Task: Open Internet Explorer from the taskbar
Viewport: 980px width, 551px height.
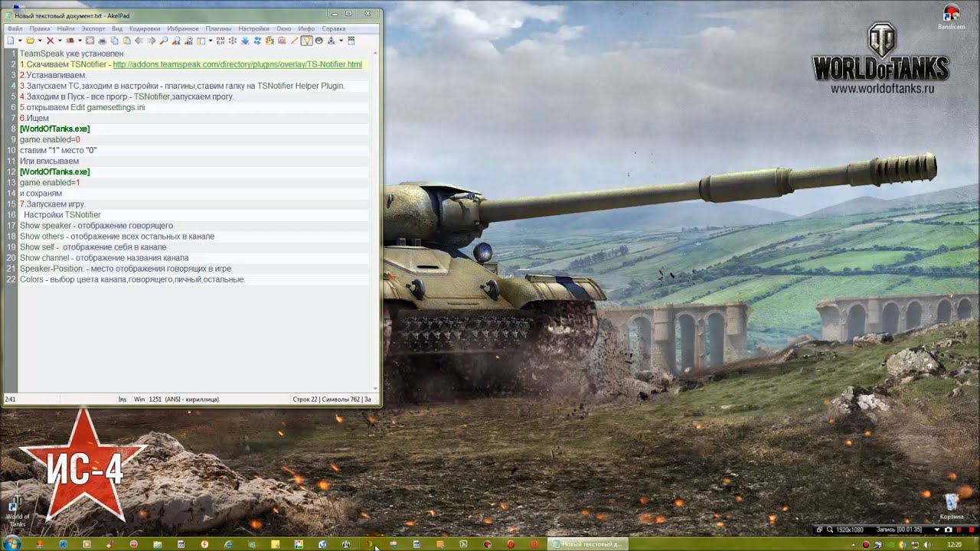Action: tap(228, 544)
